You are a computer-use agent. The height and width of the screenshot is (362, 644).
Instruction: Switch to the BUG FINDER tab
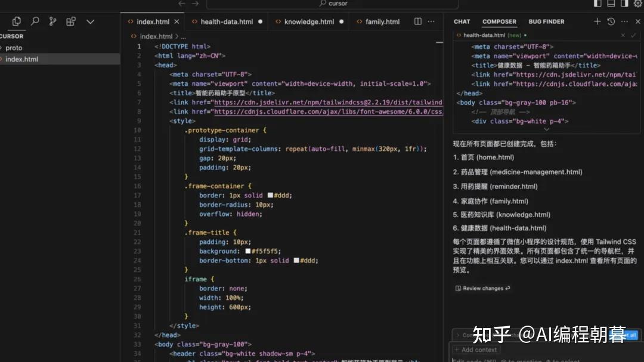pos(546,21)
